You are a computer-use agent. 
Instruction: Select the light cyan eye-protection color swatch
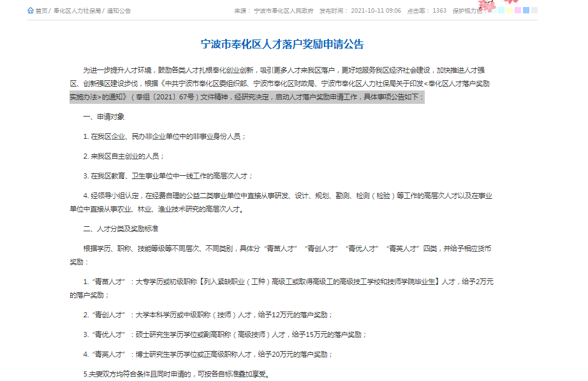click(x=501, y=10)
